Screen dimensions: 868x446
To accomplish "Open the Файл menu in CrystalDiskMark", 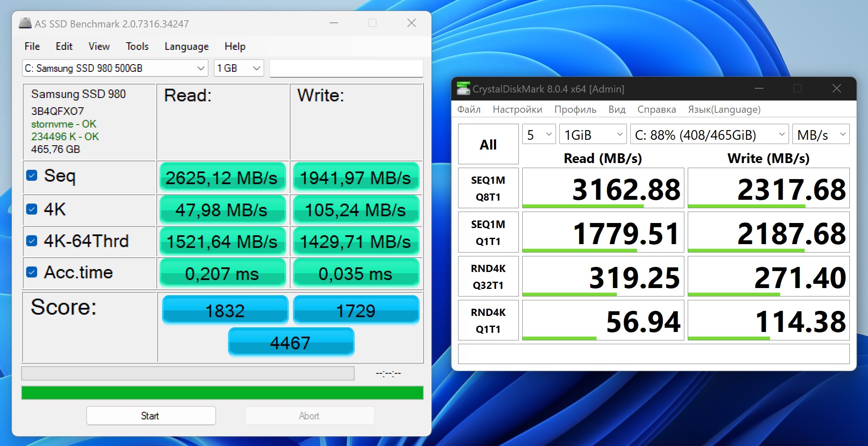I will pyautogui.click(x=469, y=109).
